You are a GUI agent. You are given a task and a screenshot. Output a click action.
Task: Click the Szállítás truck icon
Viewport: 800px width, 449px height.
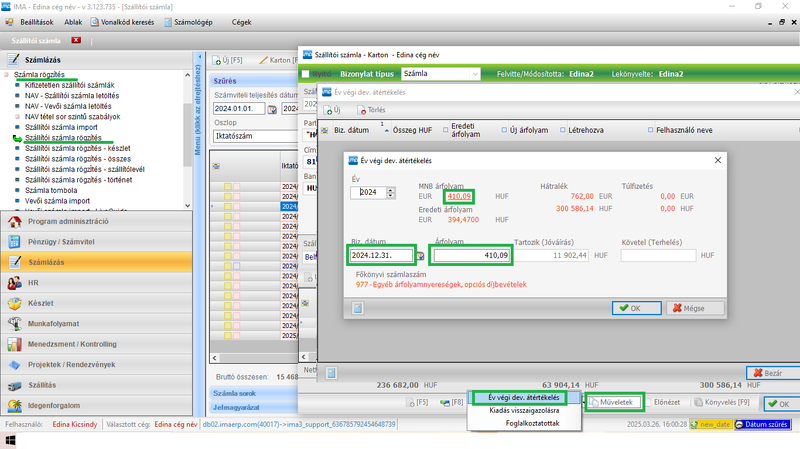coord(14,385)
